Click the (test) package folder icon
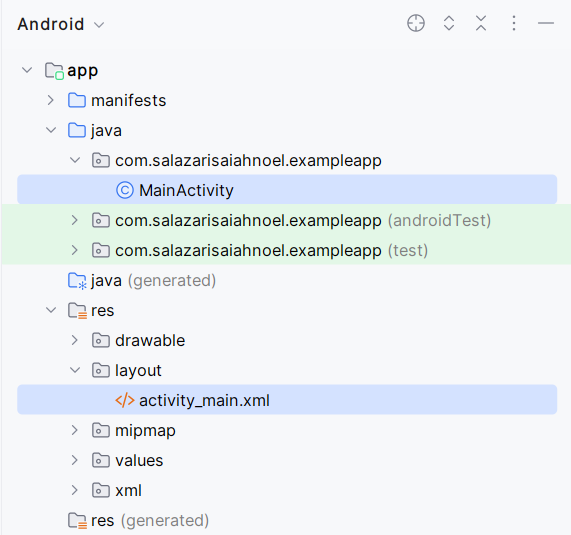 pyautogui.click(x=101, y=250)
